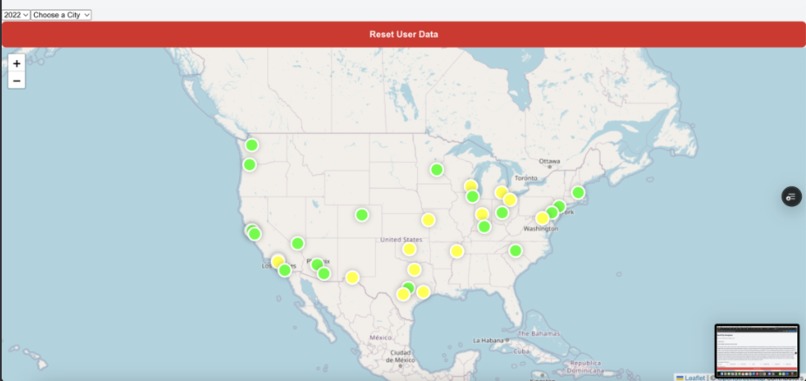
Task: Select the yellow Dallas marker in north Texas
Action: tap(414, 269)
